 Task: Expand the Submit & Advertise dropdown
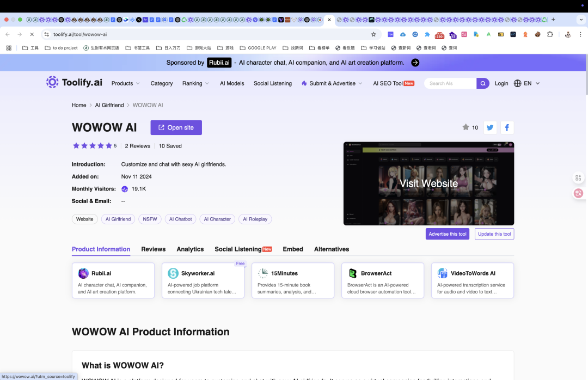332,83
